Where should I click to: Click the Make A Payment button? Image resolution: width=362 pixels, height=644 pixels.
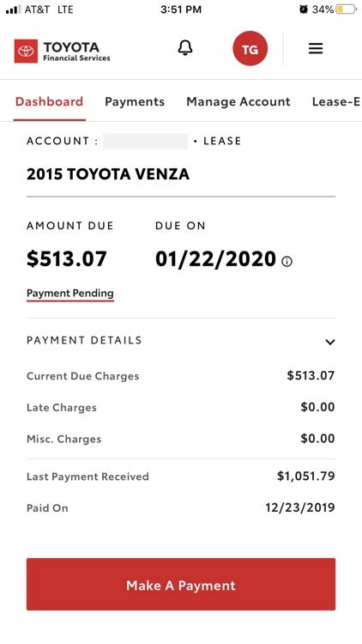coord(181,584)
